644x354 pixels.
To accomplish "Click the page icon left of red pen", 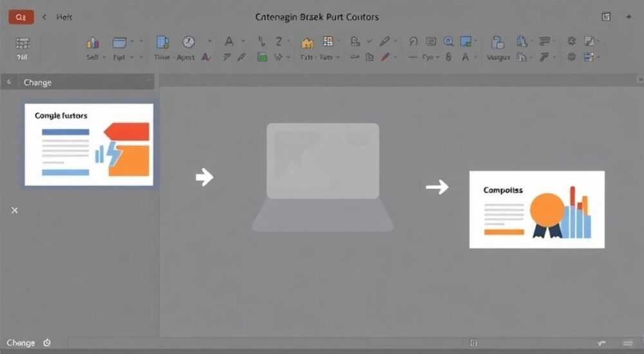I will click(370, 57).
